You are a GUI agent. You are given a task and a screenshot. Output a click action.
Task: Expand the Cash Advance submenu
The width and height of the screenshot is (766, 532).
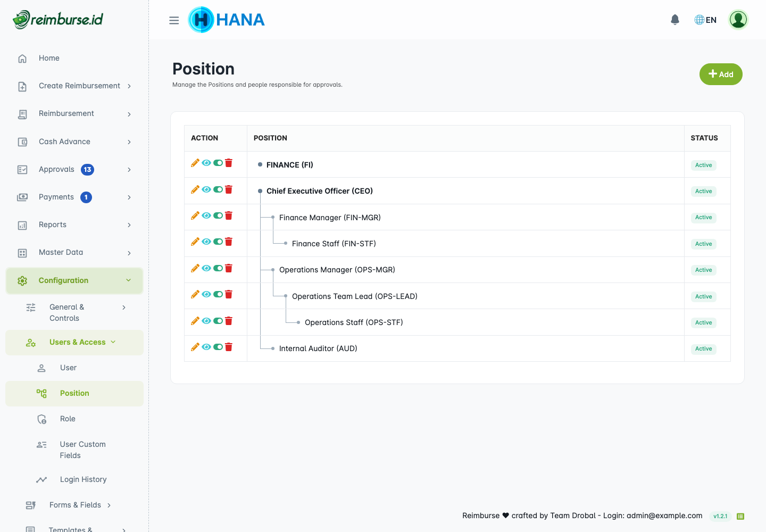coord(74,142)
